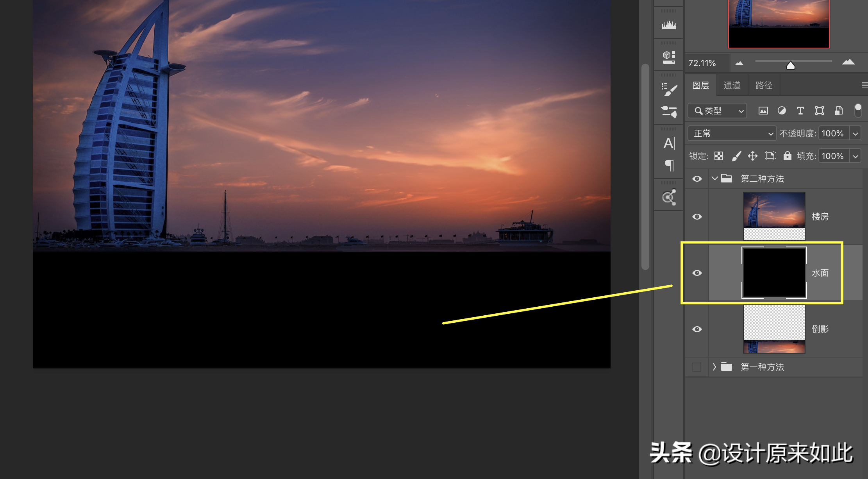Show the 第一种方法 group visibility box
Screen dimensions: 868x479
click(697, 367)
